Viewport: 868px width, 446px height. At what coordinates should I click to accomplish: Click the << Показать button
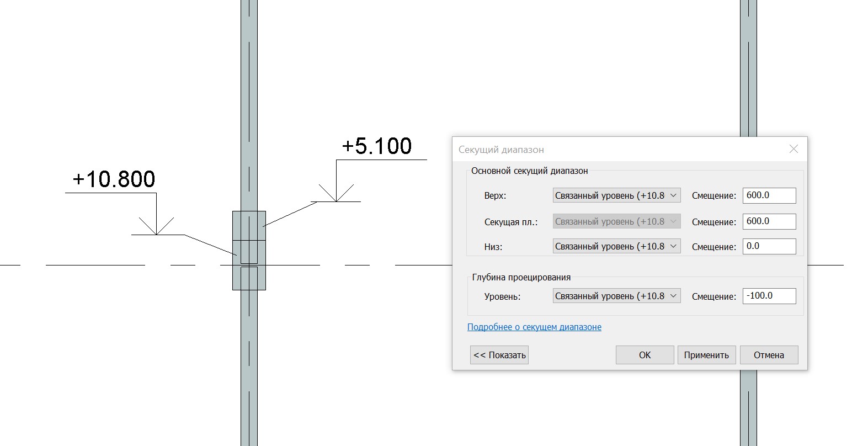click(x=499, y=355)
